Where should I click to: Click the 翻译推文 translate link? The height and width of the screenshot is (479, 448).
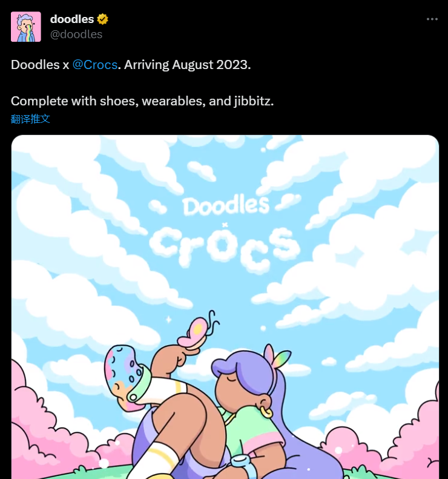[x=30, y=119]
